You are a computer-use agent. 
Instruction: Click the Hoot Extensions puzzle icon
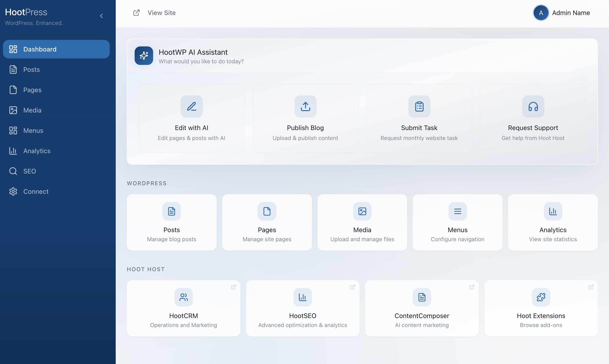[x=541, y=297]
